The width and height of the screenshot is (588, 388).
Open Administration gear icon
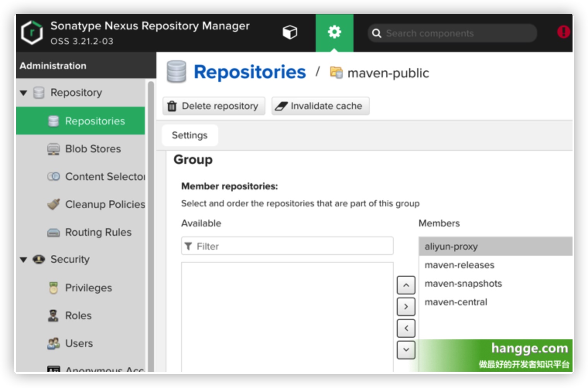click(334, 32)
